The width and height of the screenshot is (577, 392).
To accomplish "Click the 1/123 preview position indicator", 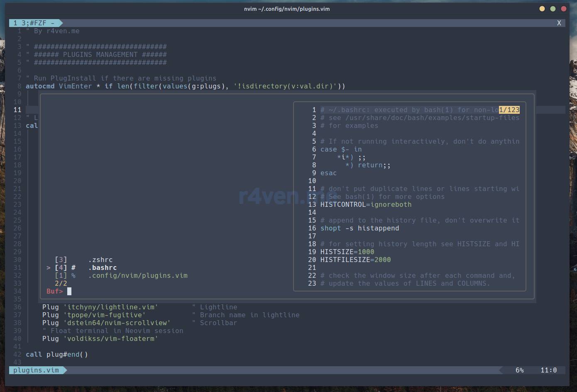I will (509, 110).
